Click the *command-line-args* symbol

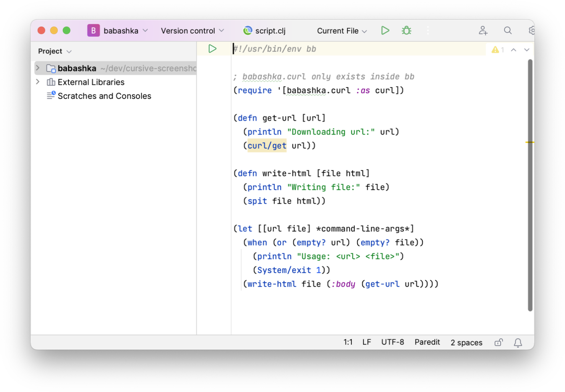tap(363, 228)
